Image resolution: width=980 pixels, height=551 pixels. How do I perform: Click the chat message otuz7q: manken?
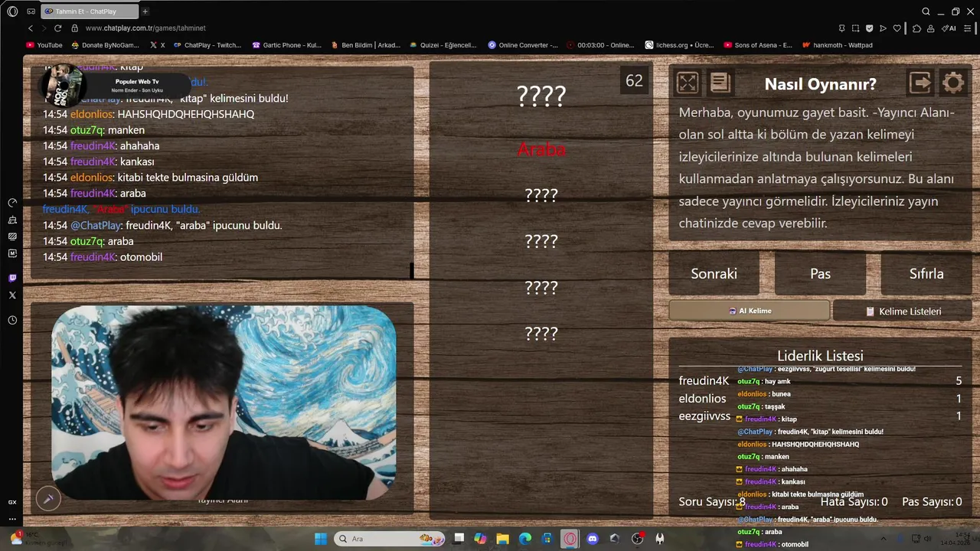[93, 130]
